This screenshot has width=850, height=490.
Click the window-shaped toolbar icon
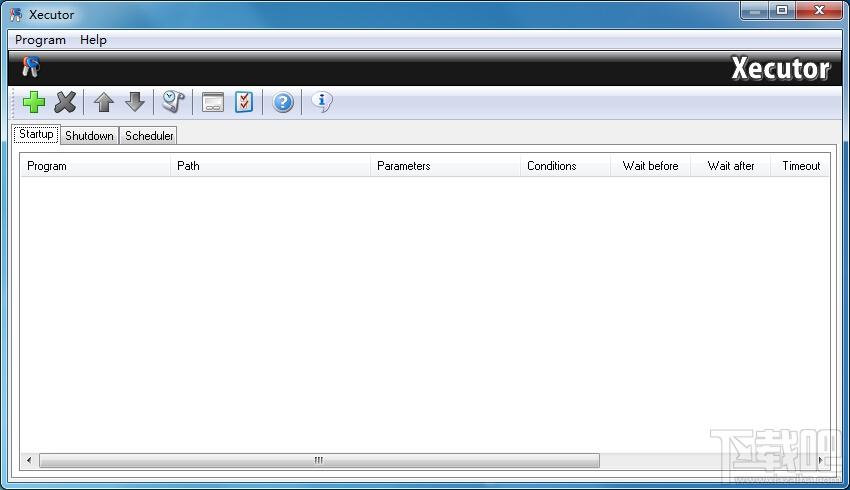[212, 102]
